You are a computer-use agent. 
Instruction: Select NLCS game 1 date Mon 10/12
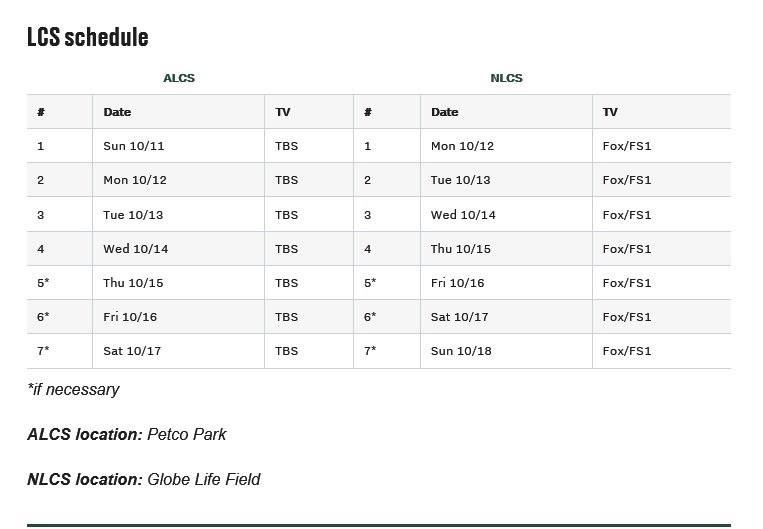462,146
